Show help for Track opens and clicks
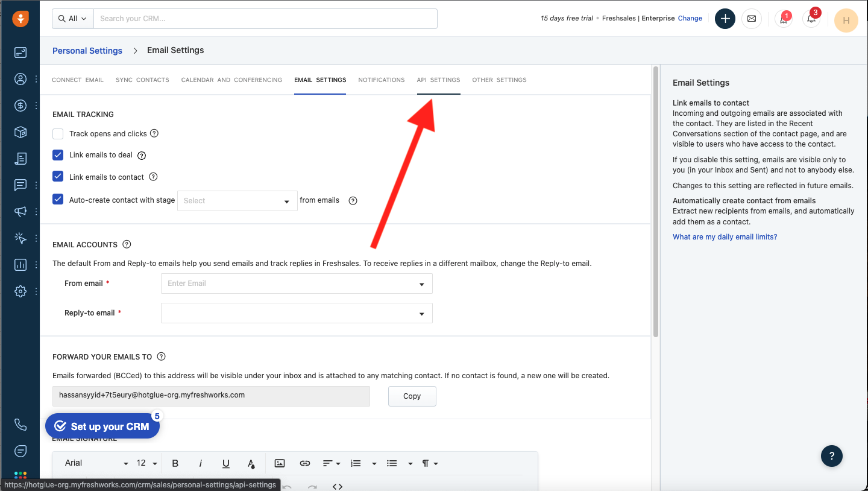This screenshot has width=868, height=491. coord(154,133)
